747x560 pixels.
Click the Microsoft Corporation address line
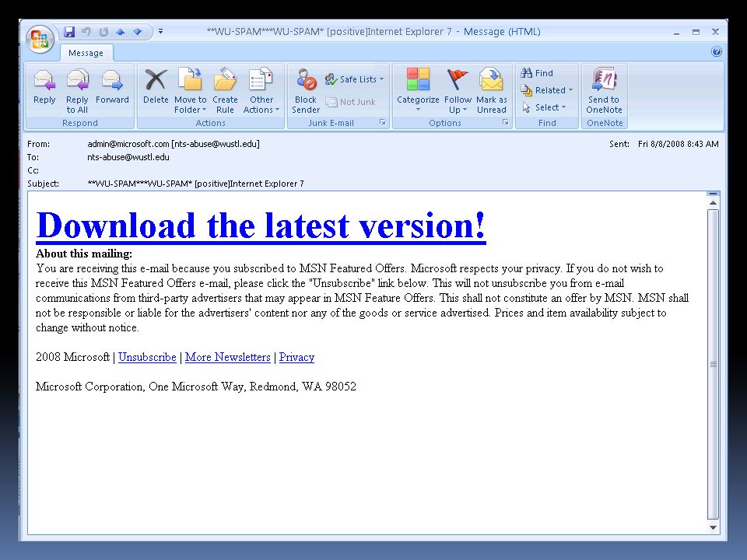(x=196, y=387)
